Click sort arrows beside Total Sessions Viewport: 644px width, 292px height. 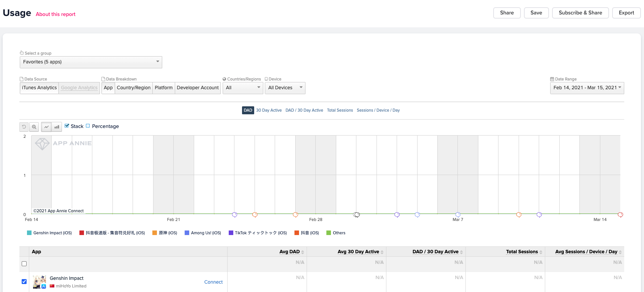click(x=541, y=252)
